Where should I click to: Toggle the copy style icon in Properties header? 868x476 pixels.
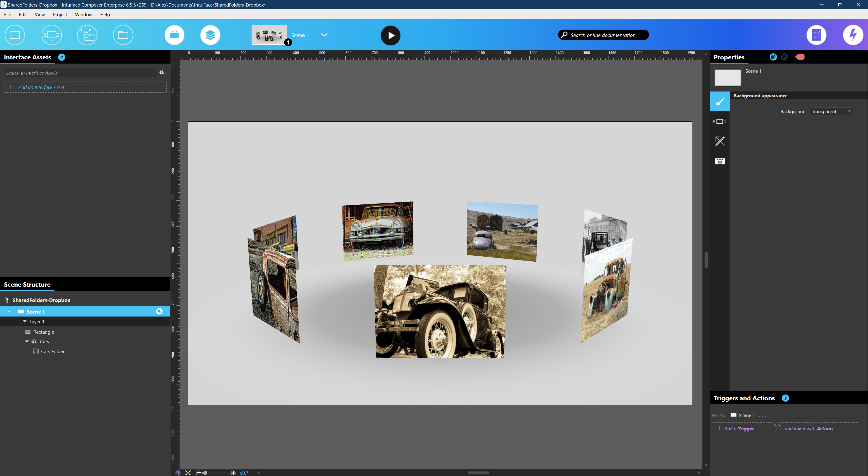tap(773, 57)
